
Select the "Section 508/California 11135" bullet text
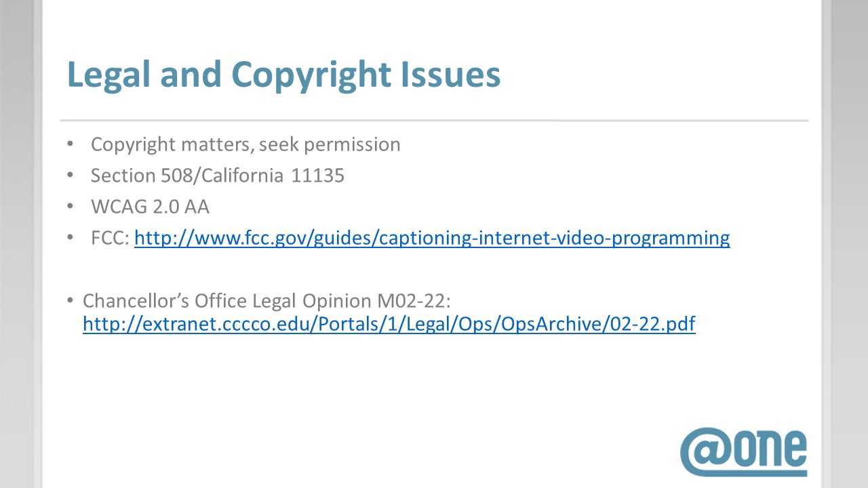pyautogui.click(x=218, y=176)
